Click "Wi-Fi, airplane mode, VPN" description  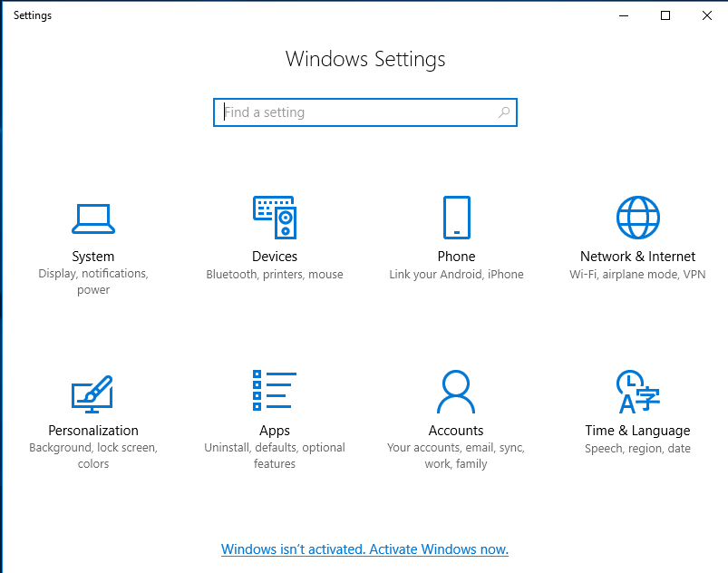tap(637, 275)
